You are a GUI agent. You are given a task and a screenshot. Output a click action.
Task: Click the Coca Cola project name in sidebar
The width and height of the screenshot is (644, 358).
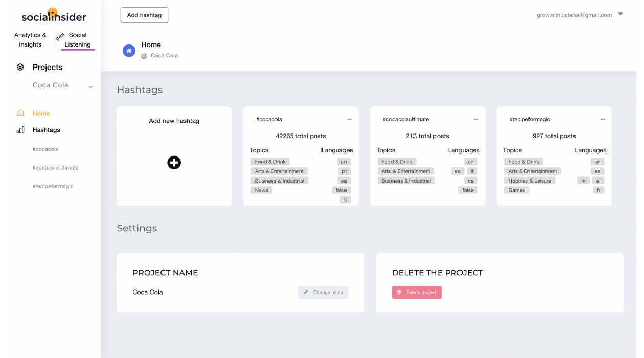tap(50, 85)
